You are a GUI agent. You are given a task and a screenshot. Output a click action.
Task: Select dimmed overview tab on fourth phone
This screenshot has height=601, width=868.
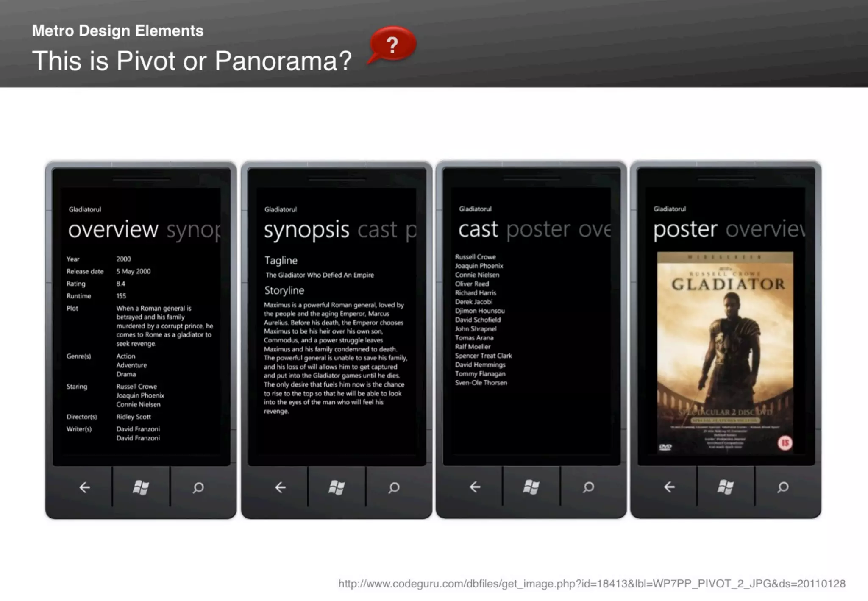(765, 229)
